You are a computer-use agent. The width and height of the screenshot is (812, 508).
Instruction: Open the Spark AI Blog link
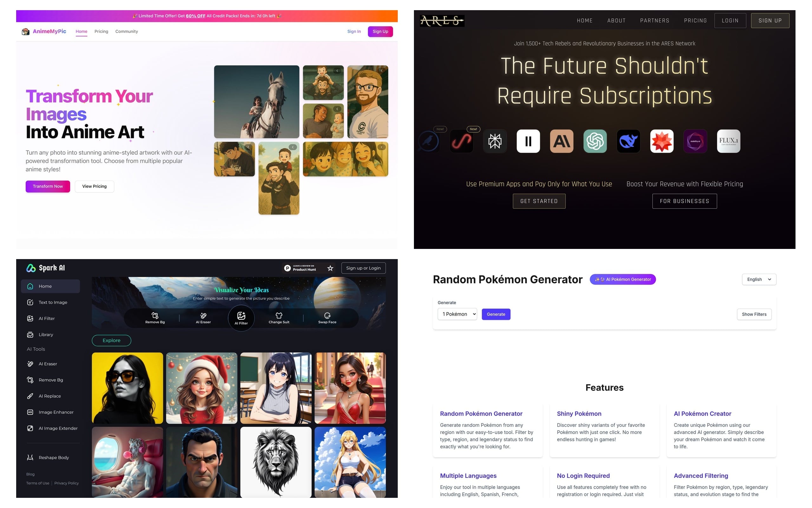click(30, 474)
